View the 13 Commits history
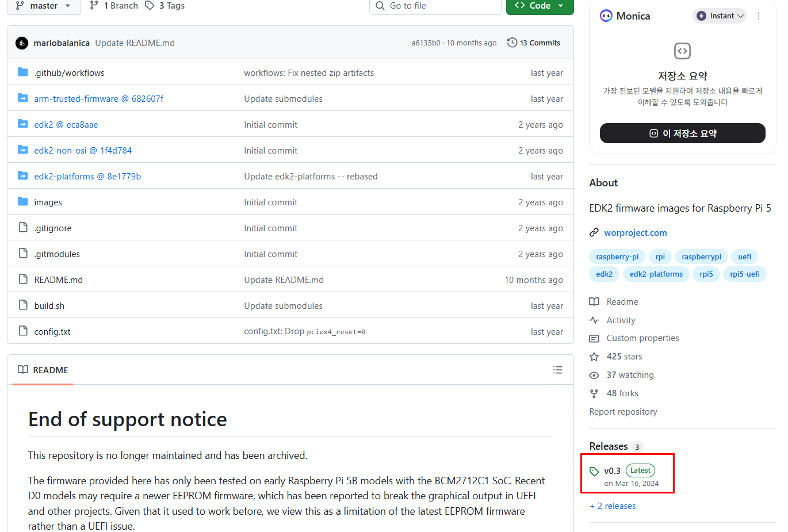Viewport: 788px width, 532px height. click(534, 43)
